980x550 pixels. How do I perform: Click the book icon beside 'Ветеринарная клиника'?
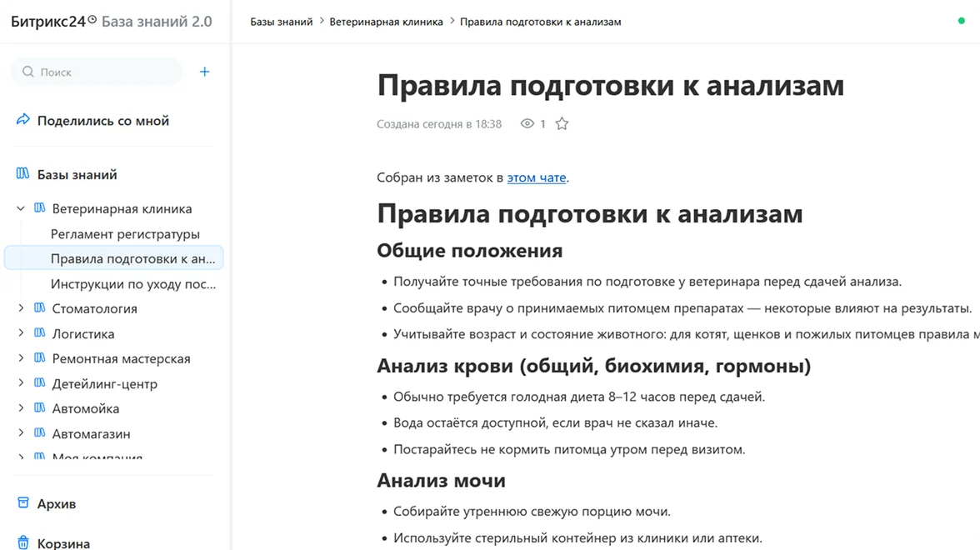coord(39,207)
